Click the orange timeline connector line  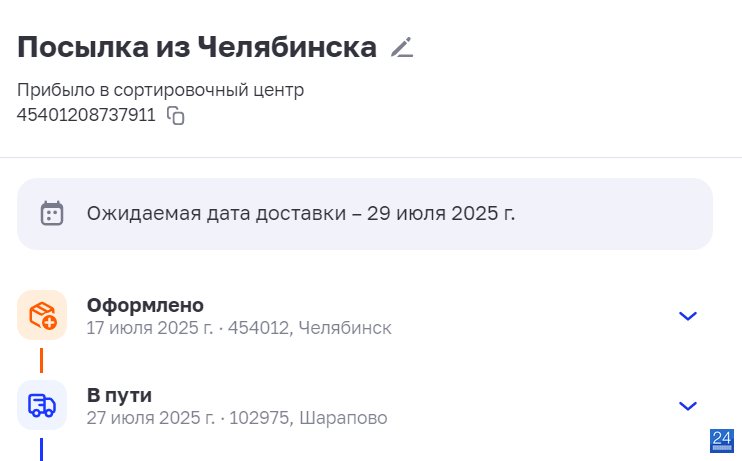click(42, 360)
